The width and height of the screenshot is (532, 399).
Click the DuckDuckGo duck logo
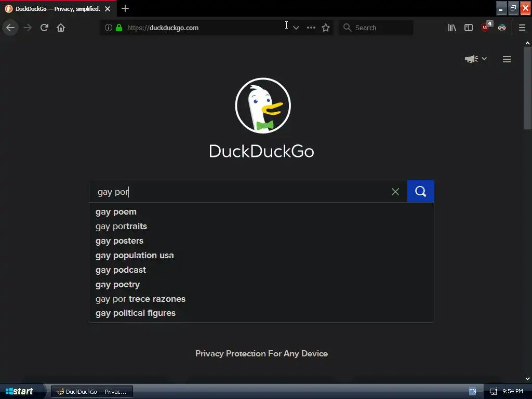(263, 105)
